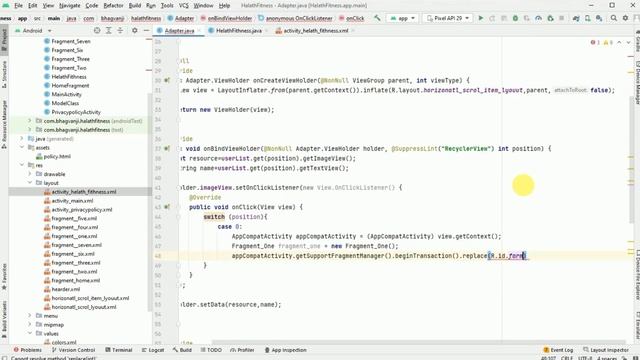This screenshot has height=360, width=640.
Task: Open the Project tool window side tab
Action: click(4, 39)
